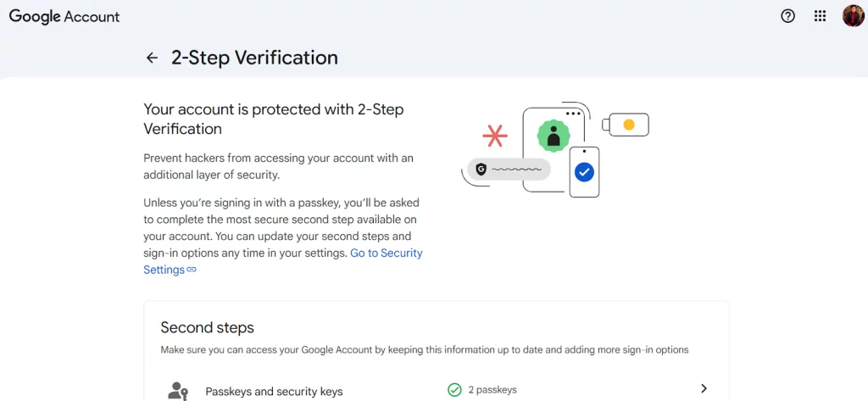Click the 2 passkeys status text

pyautogui.click(x=492, y=390)
